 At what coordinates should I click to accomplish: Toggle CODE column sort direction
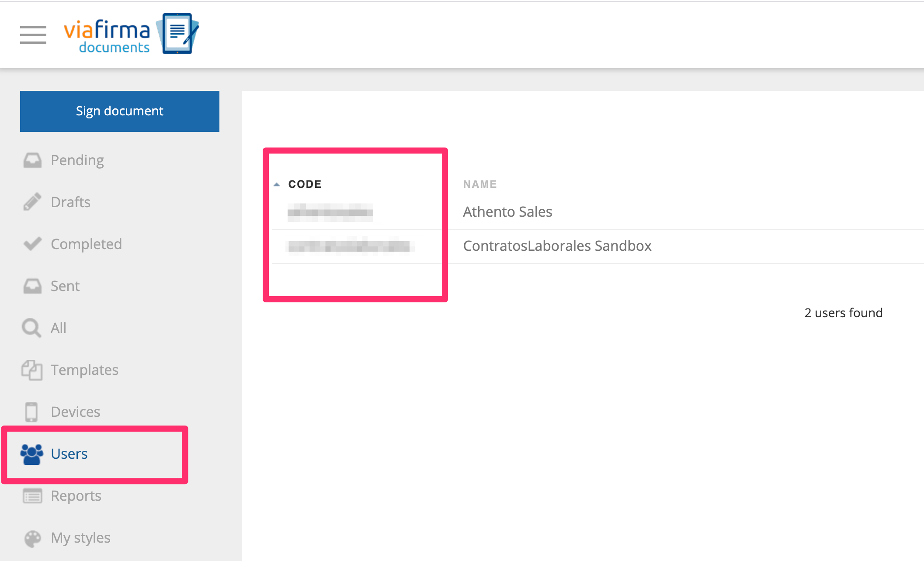click(x=304, y=184)
